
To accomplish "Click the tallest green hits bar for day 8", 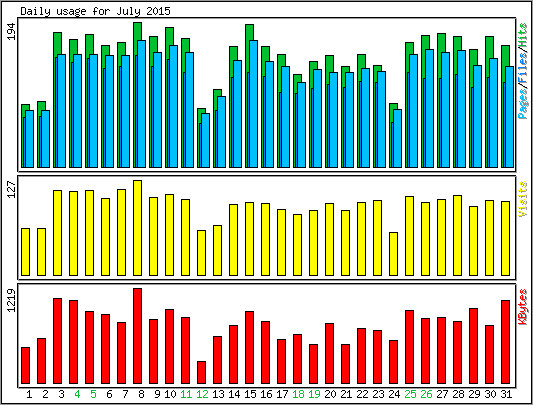I will 137,31.
